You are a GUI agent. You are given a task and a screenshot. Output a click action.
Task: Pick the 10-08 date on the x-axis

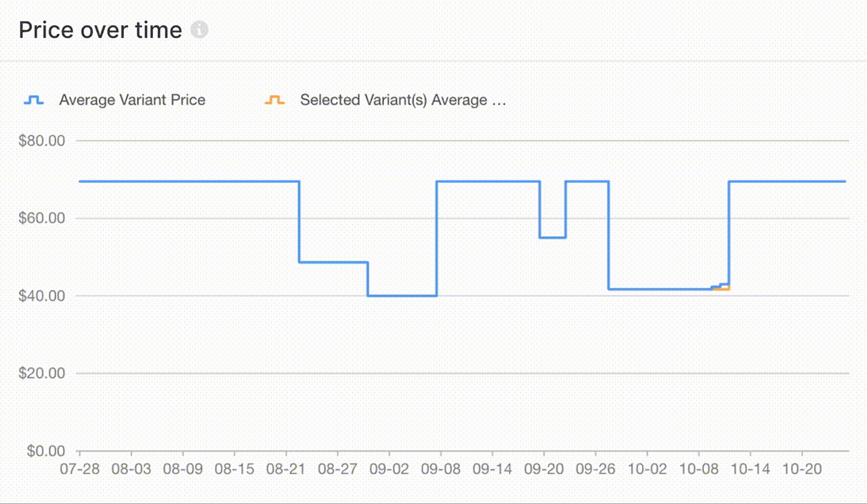[698, 469]
